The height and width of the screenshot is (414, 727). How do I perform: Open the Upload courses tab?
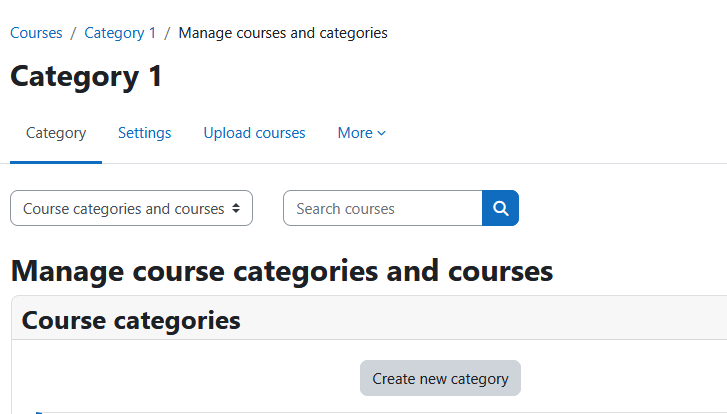click(x=255, y=133)
